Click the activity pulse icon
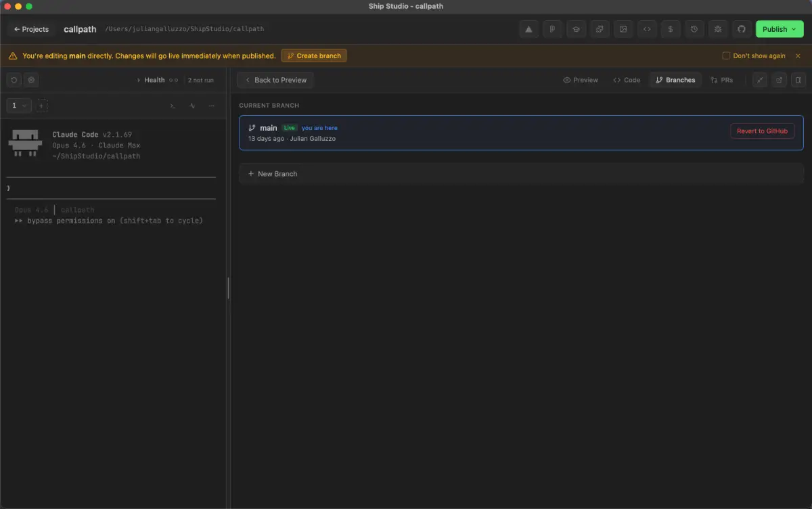 point(192,106)
